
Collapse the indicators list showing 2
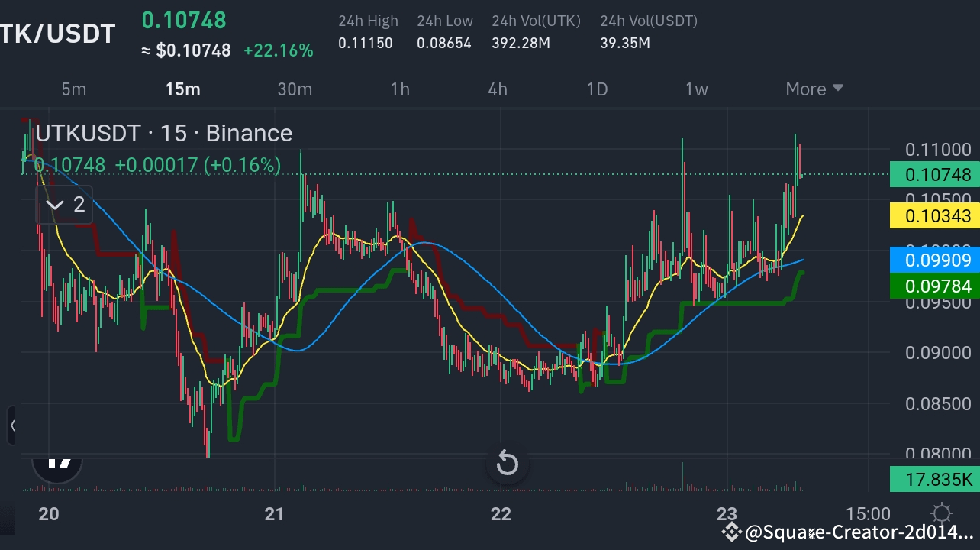(x=64, y=204)
